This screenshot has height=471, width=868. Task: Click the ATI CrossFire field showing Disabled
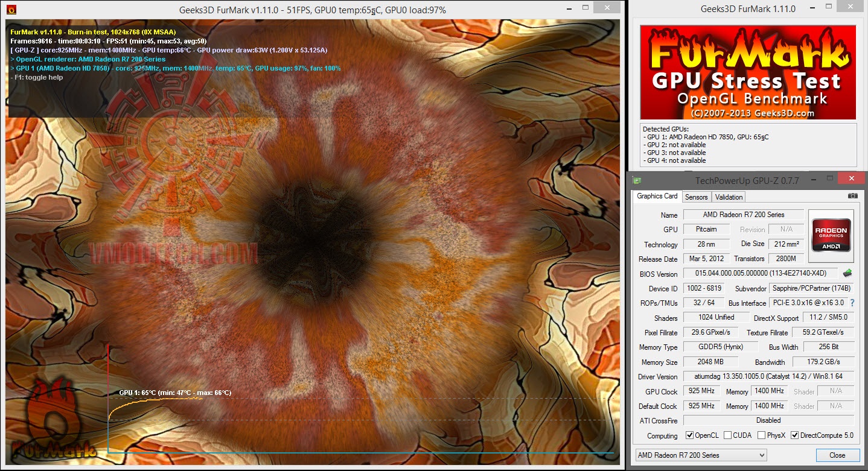(769, 420)
